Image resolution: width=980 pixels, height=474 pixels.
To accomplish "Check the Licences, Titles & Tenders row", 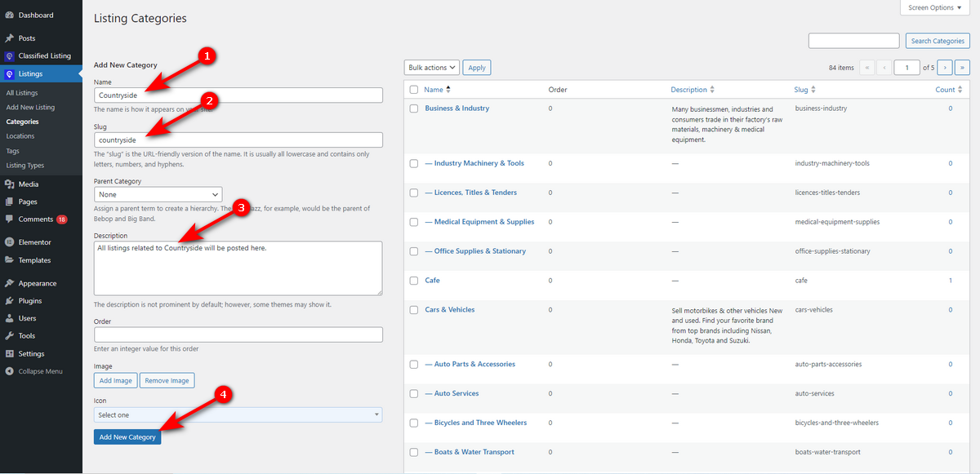I will 414,193.
